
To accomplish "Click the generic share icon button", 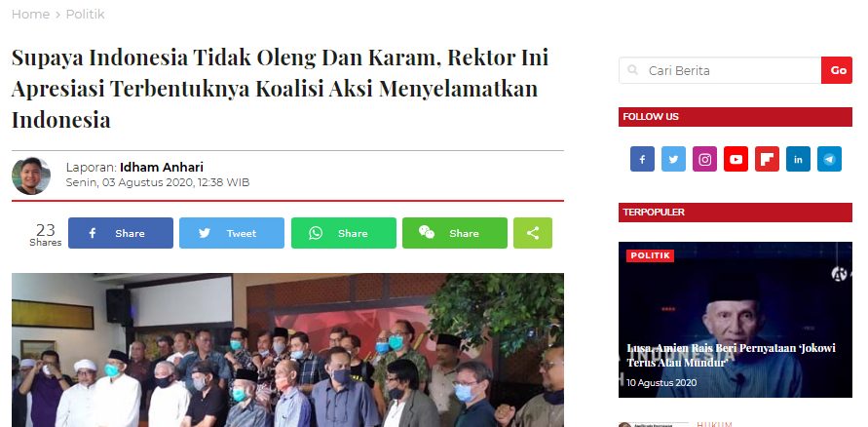I will tap(533, 233).
